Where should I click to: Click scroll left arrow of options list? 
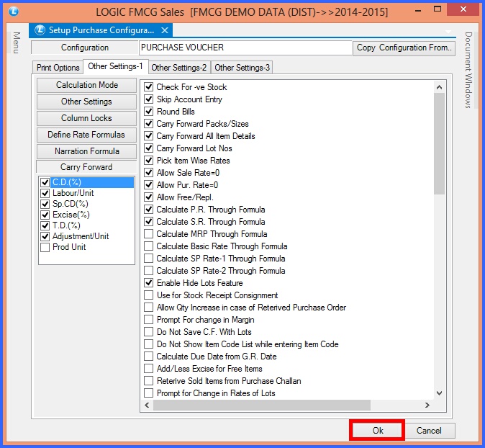click(x=147, y=405)
